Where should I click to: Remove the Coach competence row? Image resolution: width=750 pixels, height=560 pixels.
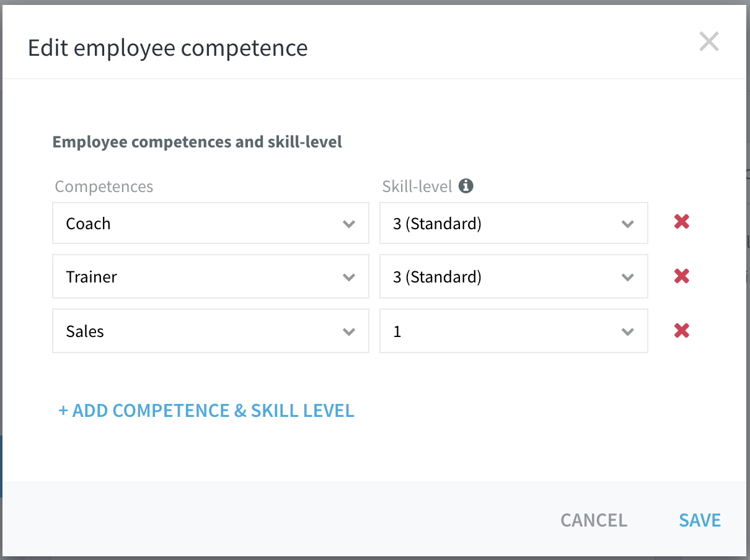pyautogui.click(x=682, y=222)
